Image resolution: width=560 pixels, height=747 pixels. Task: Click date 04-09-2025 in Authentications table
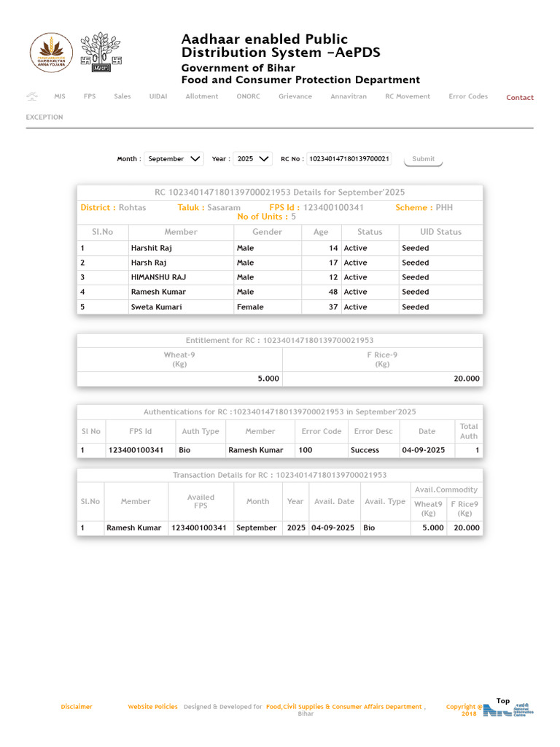click(424, 450)
